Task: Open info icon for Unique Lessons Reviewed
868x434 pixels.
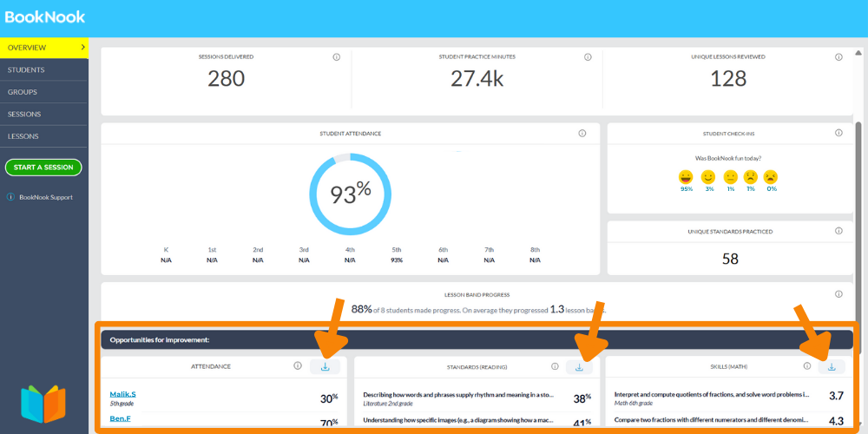Action: [838, 57]
